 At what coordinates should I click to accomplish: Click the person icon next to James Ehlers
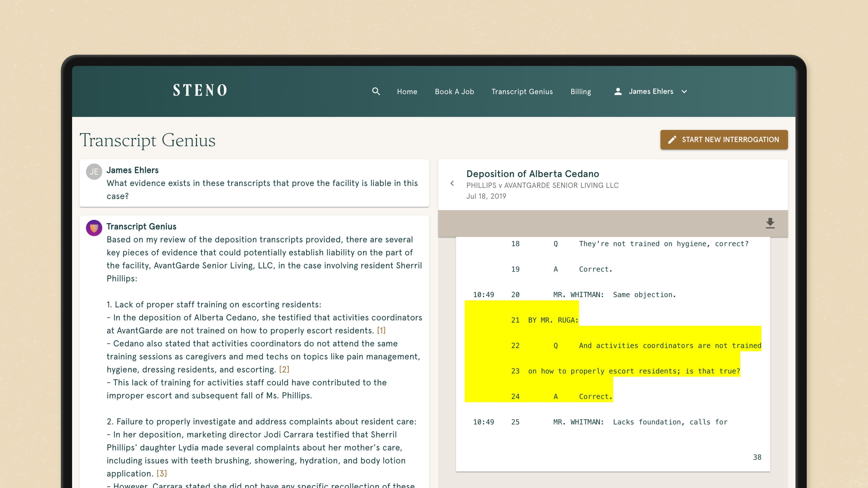coord(618,91)
